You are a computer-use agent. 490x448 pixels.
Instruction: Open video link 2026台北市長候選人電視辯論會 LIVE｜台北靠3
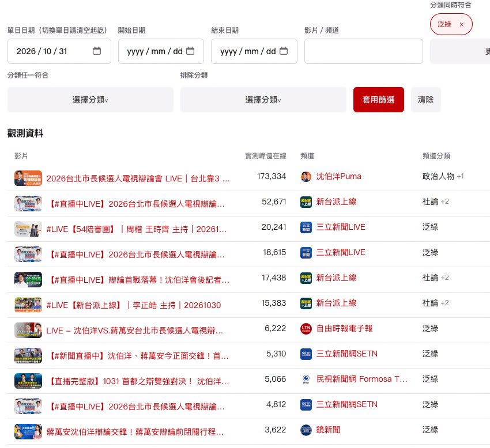[138, 179]
